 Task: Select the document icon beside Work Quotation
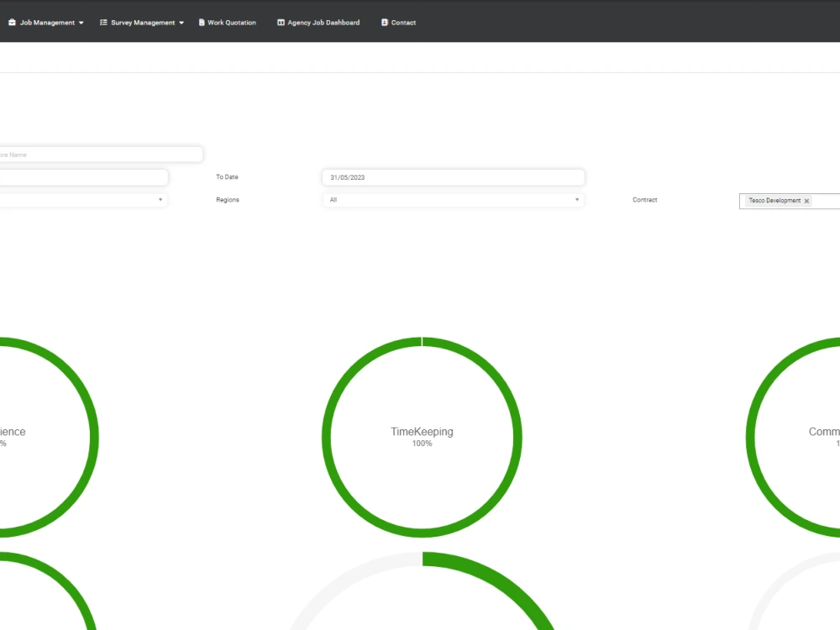click(x=202, y=23)
